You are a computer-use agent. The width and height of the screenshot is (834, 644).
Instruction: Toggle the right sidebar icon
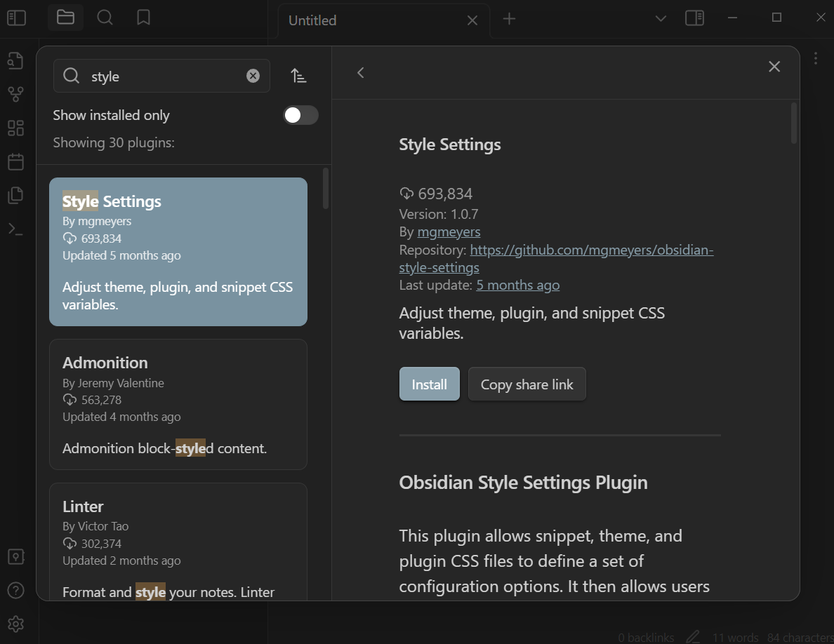coord(694,18)
